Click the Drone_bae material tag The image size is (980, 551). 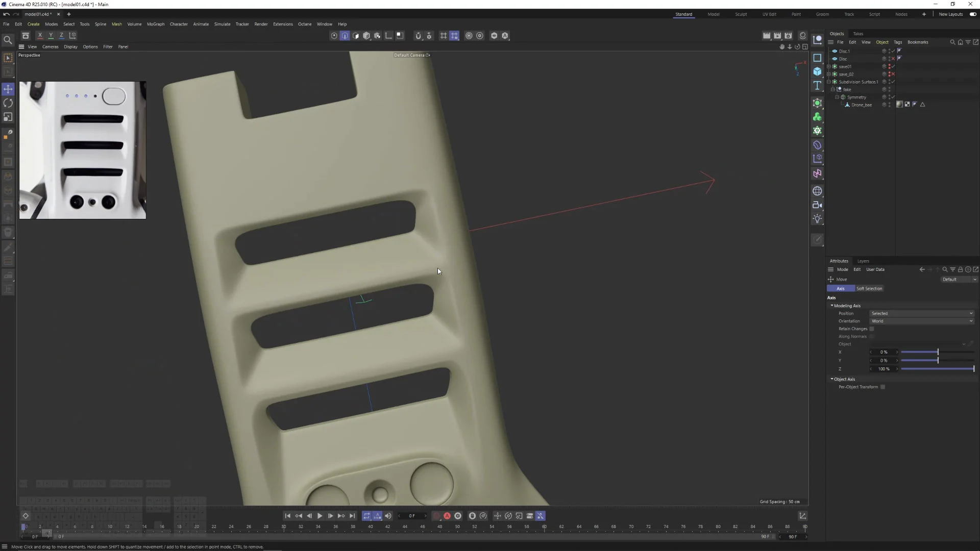pos(899,105)
